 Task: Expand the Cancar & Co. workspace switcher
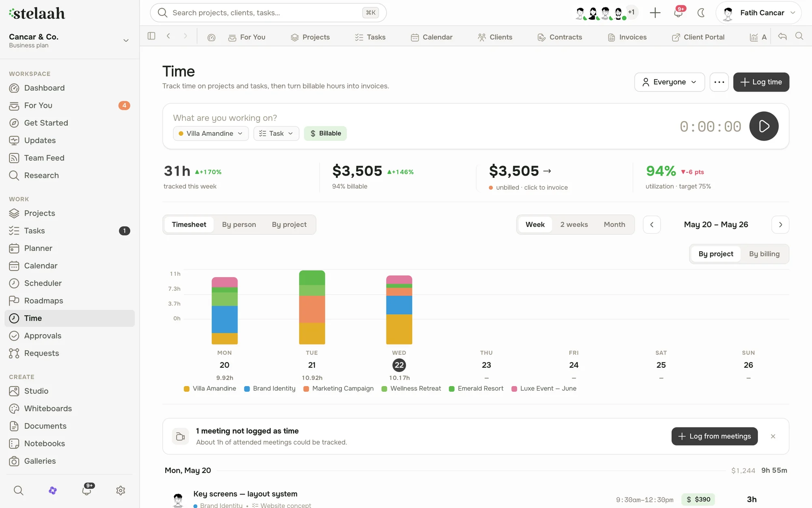[70, 40]
